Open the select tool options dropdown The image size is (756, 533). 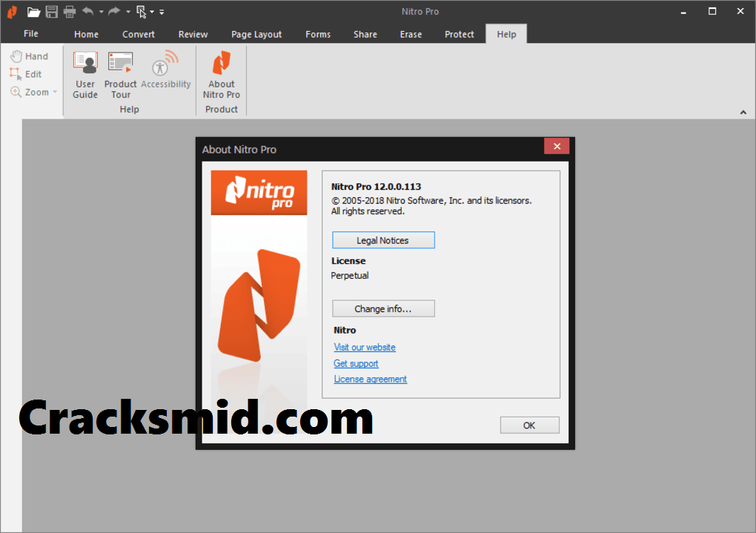point(152,12)
